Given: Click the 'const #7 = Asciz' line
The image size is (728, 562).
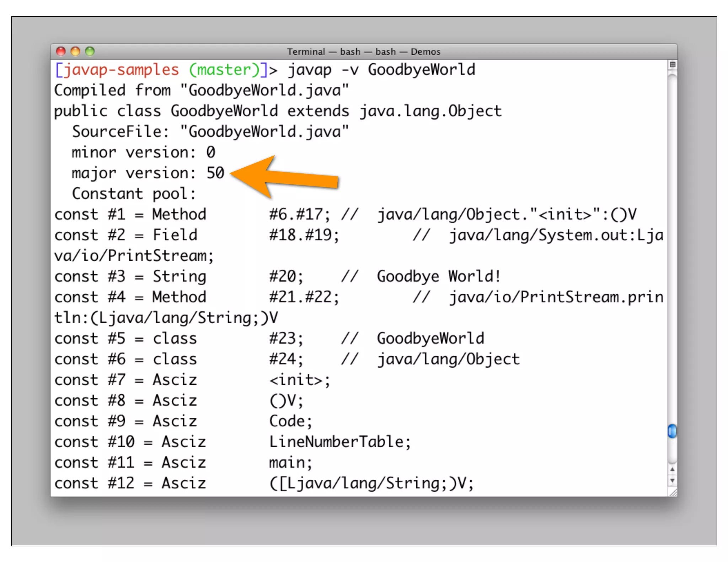Looking at the screenshot, I should [x=125, y=380].
